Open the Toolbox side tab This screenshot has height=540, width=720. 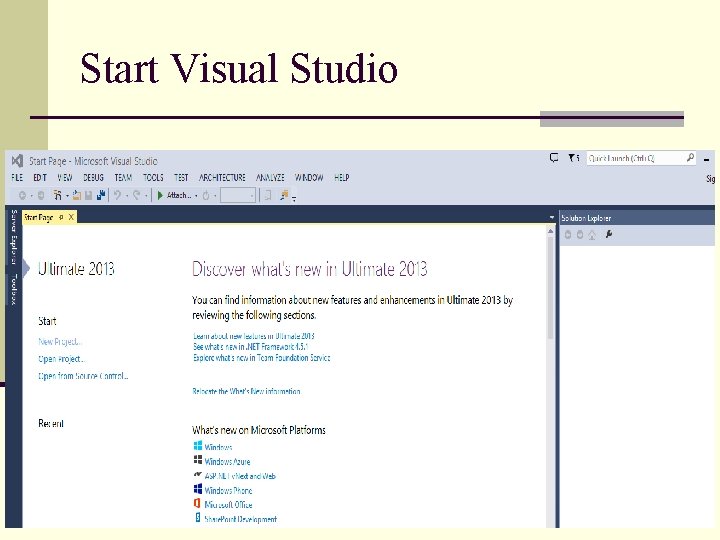(x=14, y=290)
